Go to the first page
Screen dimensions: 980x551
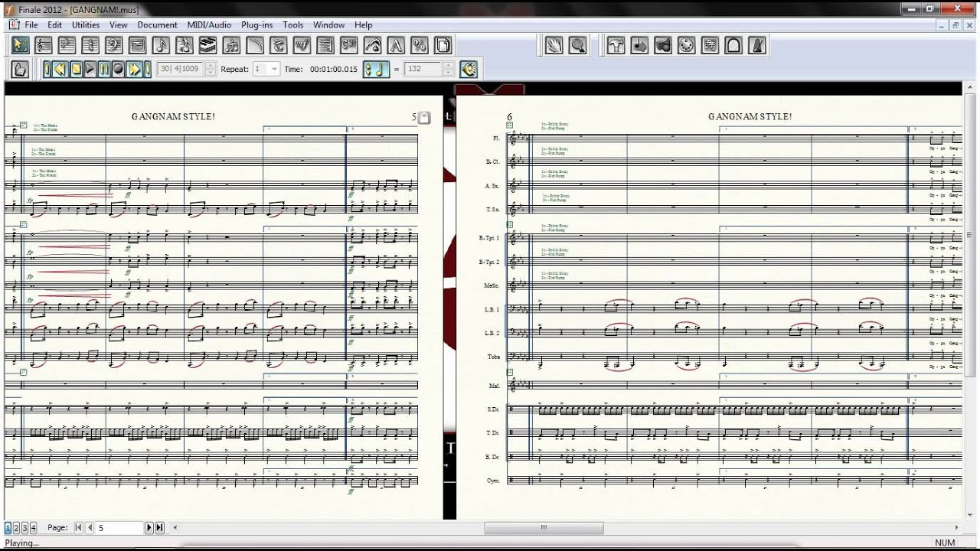(79, 527)
